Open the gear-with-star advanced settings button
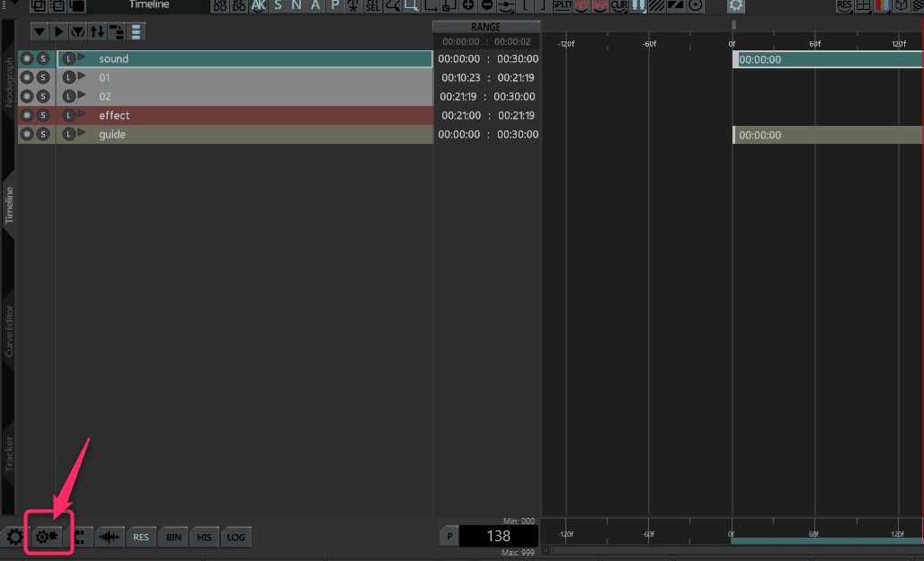This screenshot has height=561, width=924. (47, 537)
